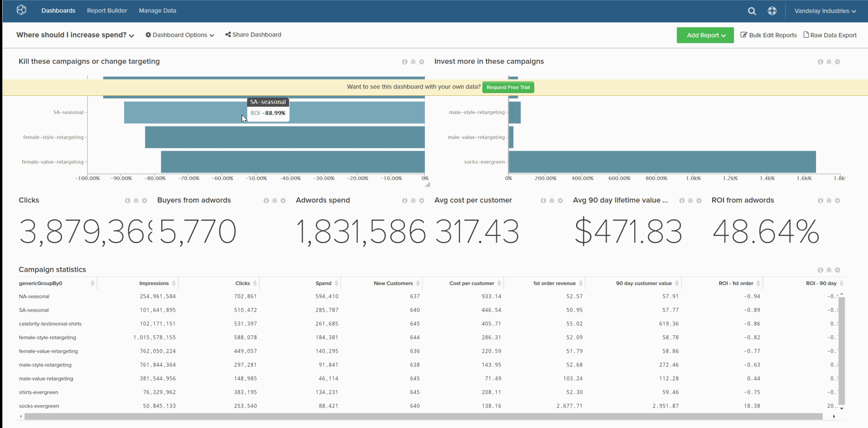Viewport: 868px width, 428px height.
Task: Click the info icon on Kill these campaigns report
Action: click(404, 62)
